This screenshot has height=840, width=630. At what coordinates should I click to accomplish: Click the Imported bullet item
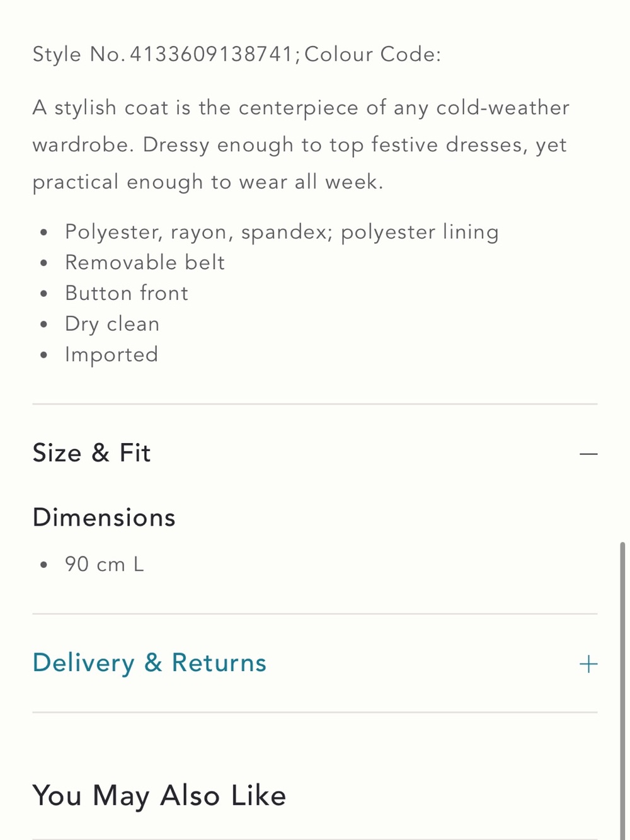(x=112, y=355)
